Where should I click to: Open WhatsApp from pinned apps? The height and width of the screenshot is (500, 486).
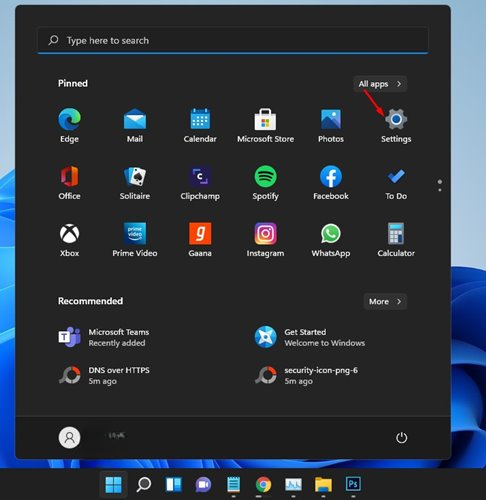(331, 240)
